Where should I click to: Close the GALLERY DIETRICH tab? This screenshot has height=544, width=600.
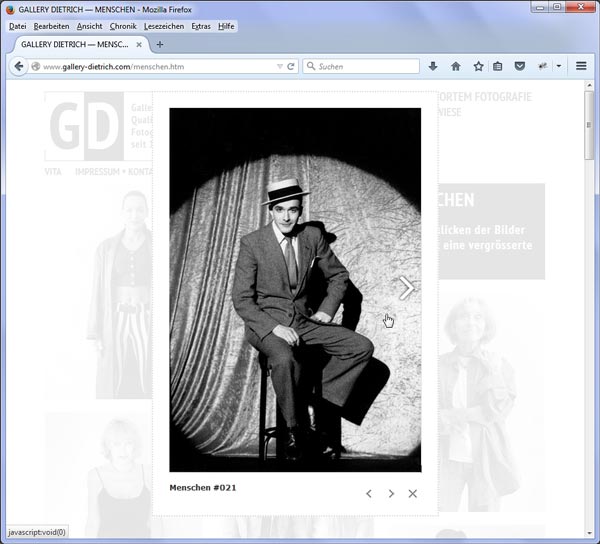[x=139, y=45]
